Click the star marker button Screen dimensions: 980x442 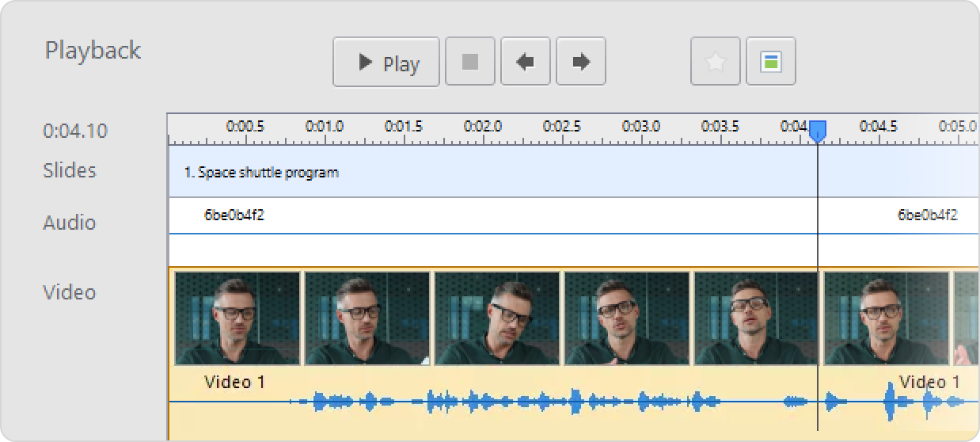tap(716, 62)
